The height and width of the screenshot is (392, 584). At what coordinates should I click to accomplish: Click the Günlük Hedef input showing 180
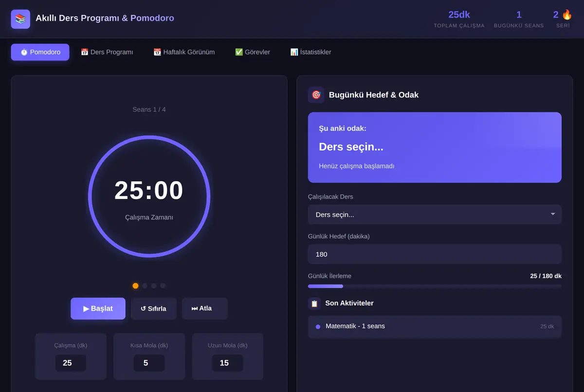pyautogui.click(x=435, y=254)
